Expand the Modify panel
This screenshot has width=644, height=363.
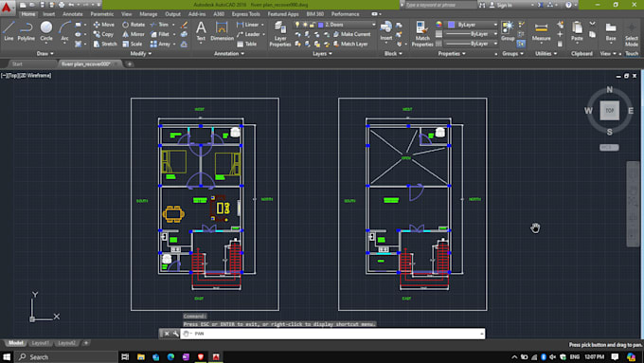click(141, 53)
